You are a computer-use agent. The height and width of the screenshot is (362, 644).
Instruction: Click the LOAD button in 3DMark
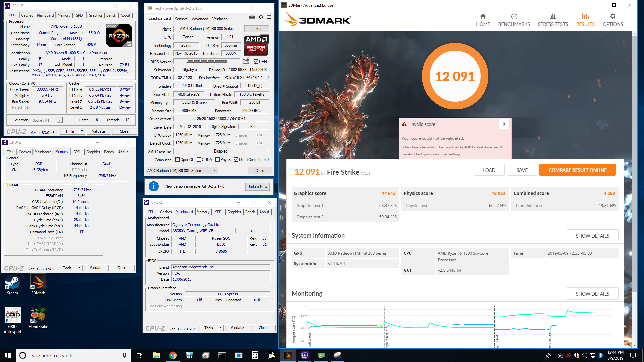coord(489,170)
